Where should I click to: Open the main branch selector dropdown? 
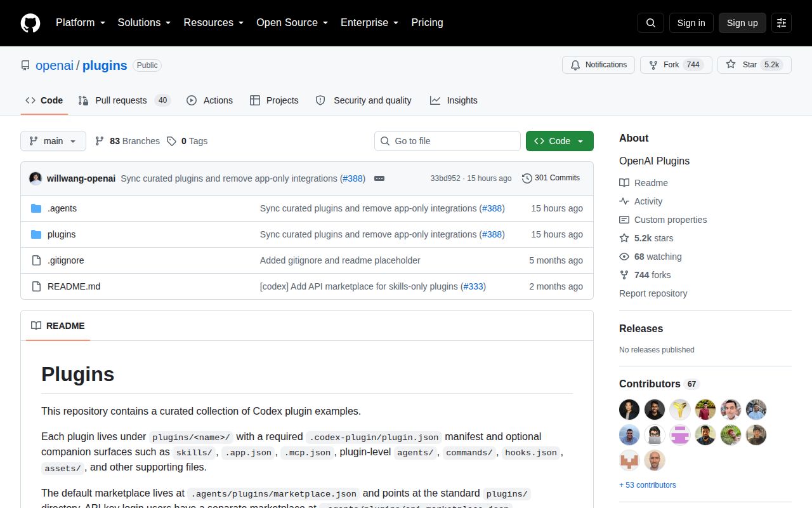click(x=53, y=141)
